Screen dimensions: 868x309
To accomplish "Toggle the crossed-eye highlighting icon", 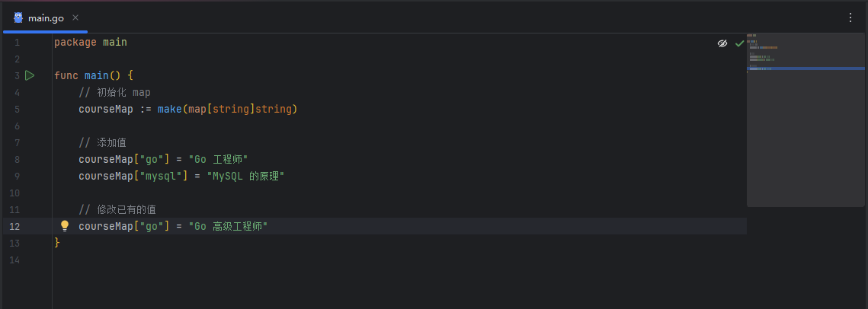I will tap(722, 43).
